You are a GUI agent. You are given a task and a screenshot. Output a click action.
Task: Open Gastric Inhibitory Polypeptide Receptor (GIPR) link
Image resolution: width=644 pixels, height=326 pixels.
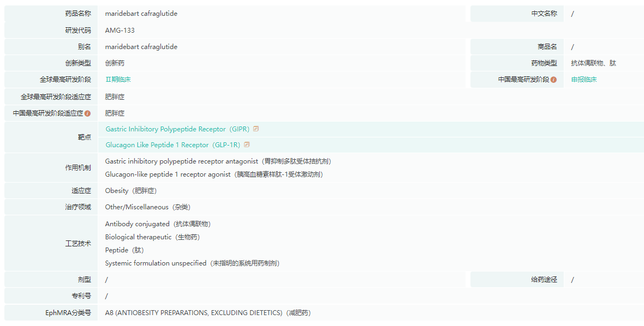[x=177, y=129]
